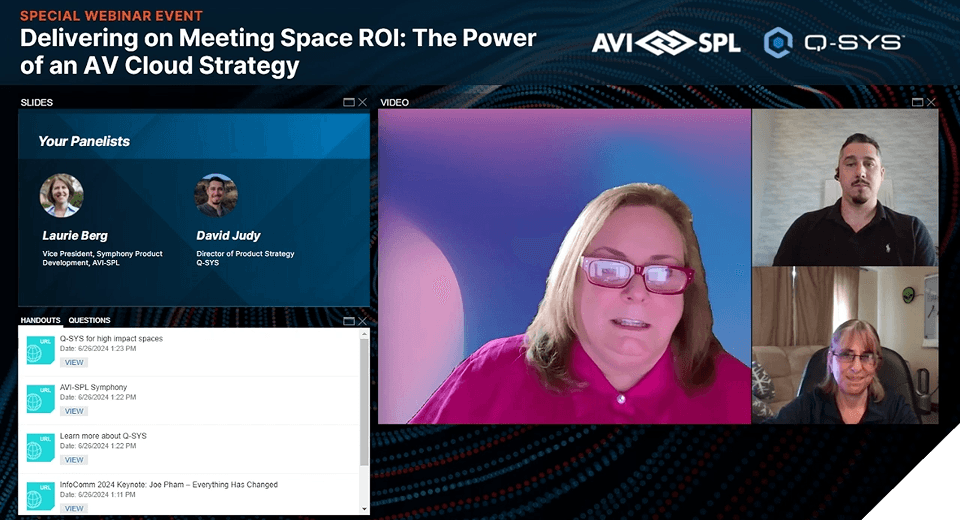View the Q-SYS for high impact spaces handout
This screenshot has height=520, width=960.
point(74,363)
